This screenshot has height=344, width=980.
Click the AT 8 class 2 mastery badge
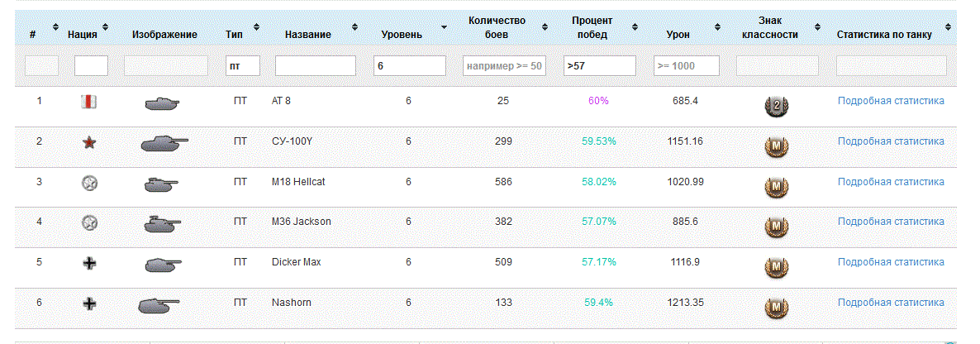[x=776, y=105]
